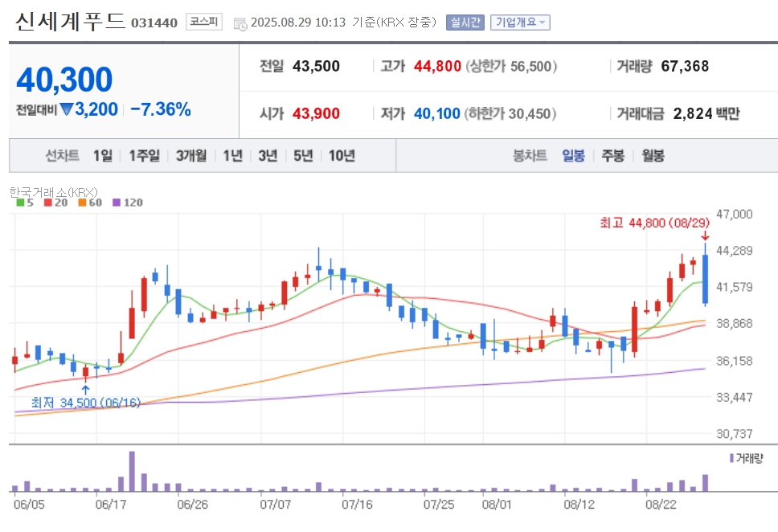Show the 1년 line chart
The height and width of the screenshot is (532, 778).
[x=233, y=156]
